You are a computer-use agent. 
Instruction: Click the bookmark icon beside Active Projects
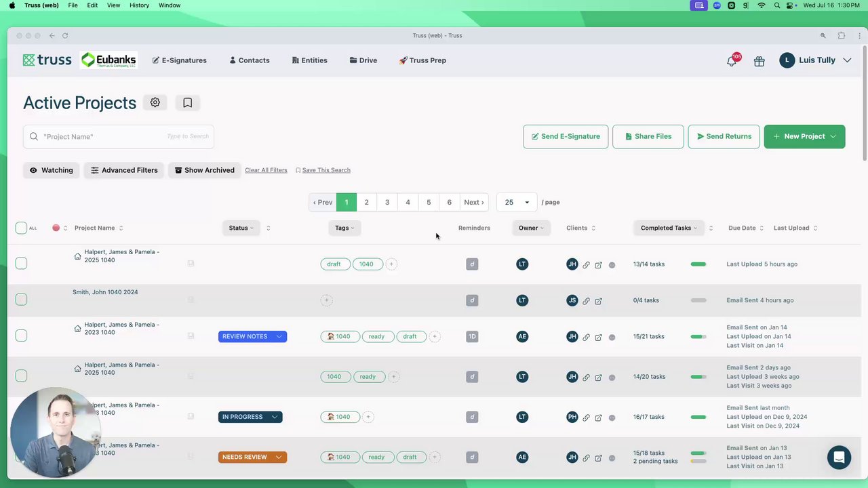(x=187, y=102)
